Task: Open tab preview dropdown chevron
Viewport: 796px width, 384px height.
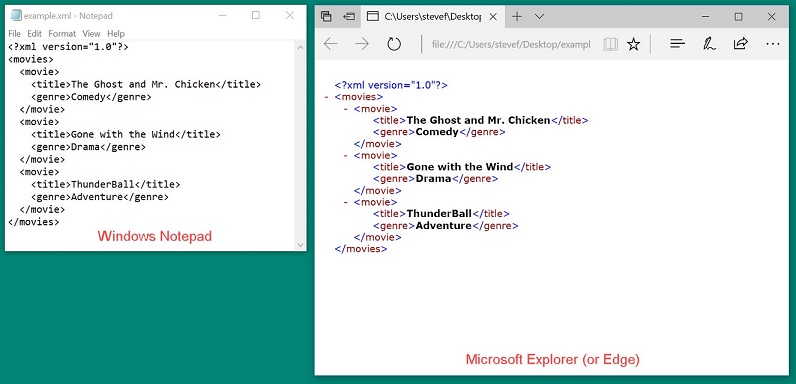Action: [x=540, y=17]
